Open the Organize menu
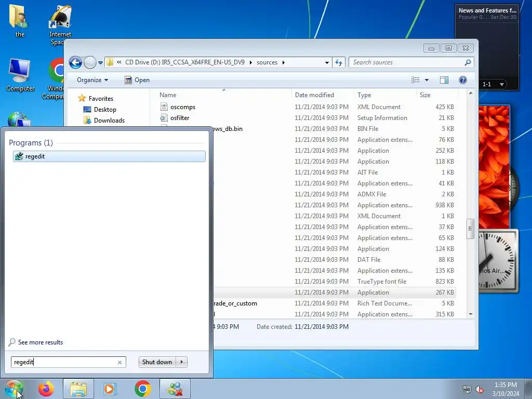 (x=92, y=80)
